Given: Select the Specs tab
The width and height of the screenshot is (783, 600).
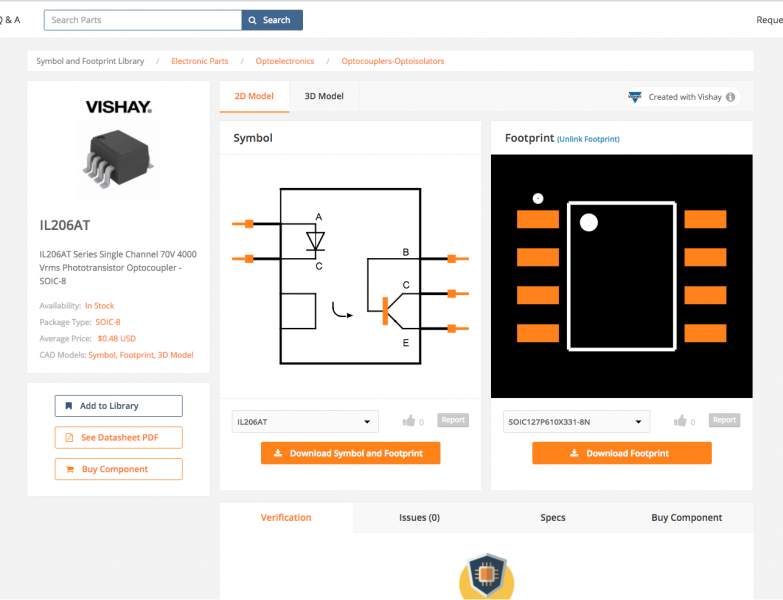Looking at the screenshot, I should (553, 518).
